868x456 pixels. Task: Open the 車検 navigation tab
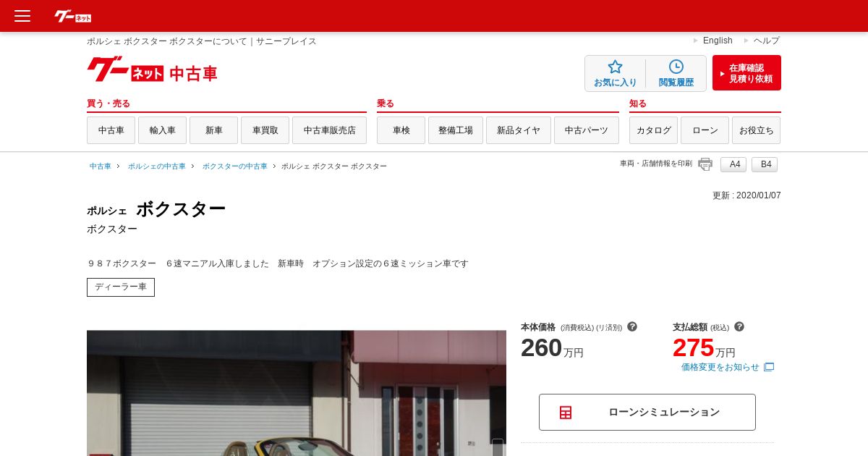401,130
